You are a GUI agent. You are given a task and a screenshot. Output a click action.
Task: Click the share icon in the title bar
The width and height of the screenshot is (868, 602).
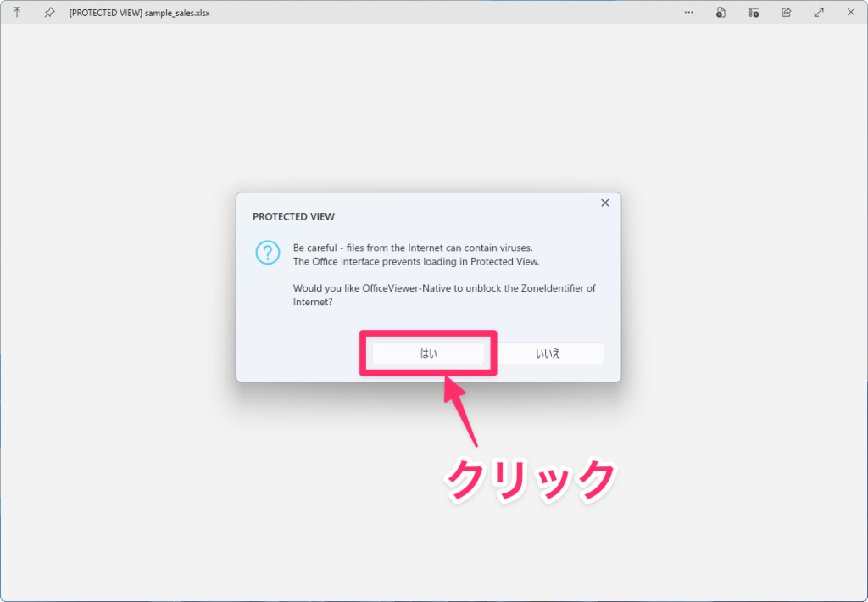(786, 13)
